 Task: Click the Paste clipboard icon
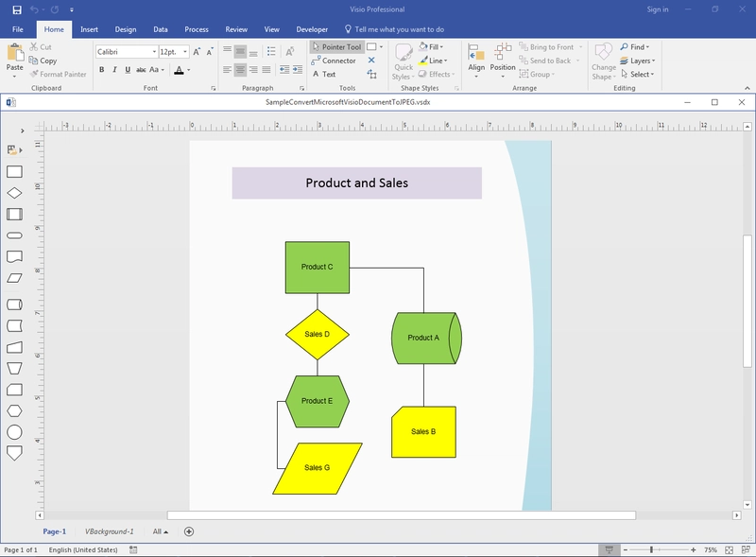(x=15, y=55)
